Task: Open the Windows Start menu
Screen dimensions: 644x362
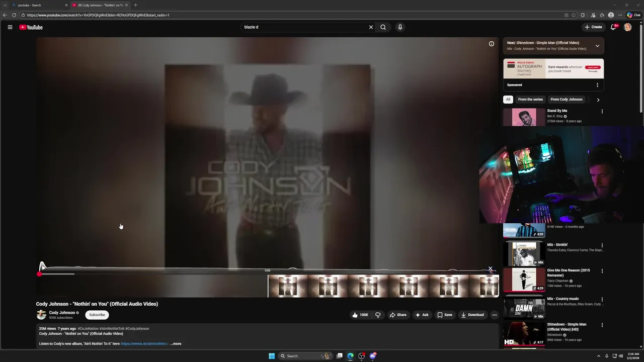Action: (272, 356)
